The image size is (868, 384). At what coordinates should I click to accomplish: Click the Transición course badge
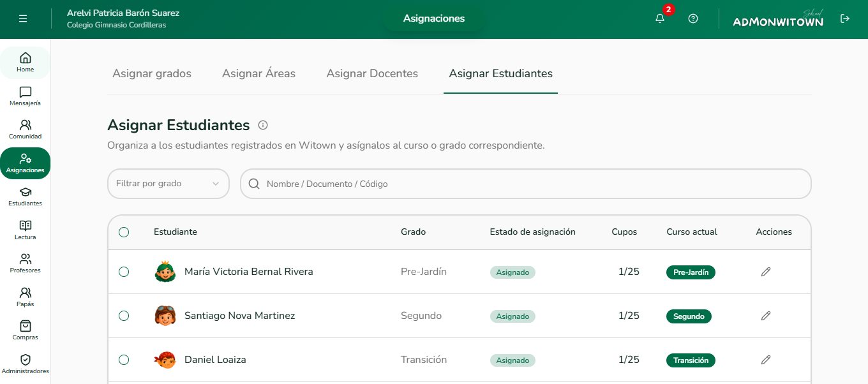(x=691, y=360)
